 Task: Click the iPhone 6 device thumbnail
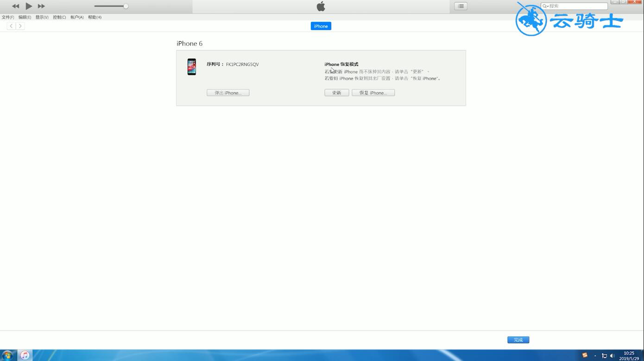coord(192,67)
